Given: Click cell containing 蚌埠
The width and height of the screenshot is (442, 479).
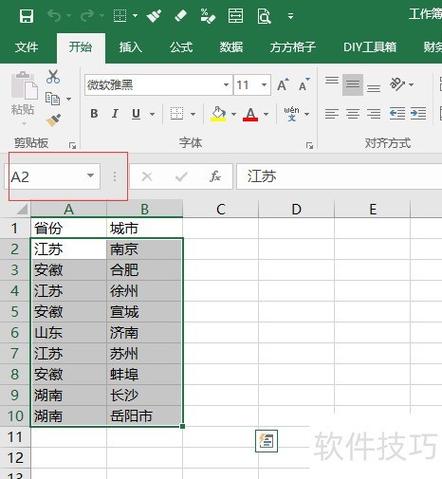Looking at the screenshot, I should tap(144, 374).
